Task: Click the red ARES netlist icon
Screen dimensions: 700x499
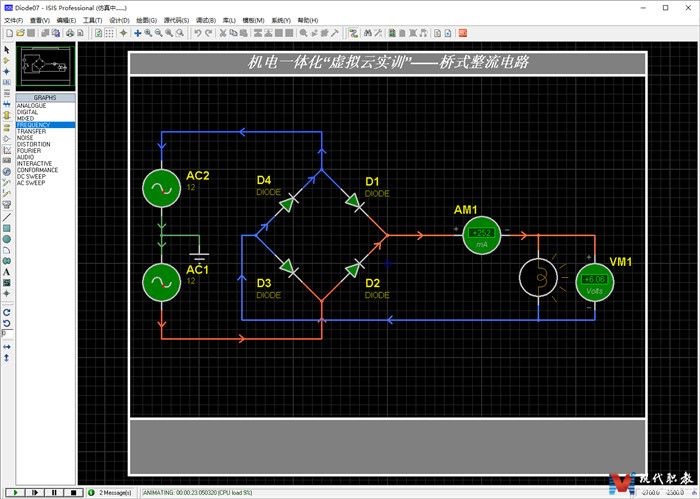Action: coord(463,33)
